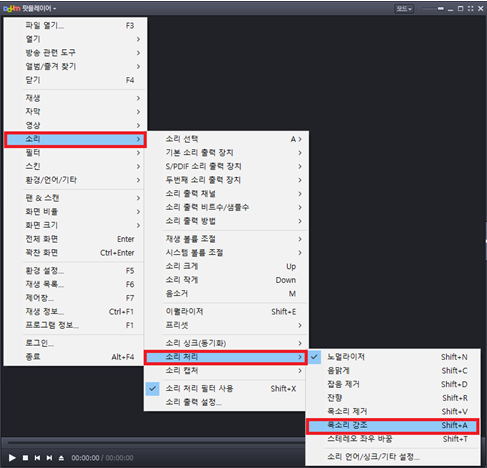Toggle 소리 처리 필터 사용 checkbox item
The image size is (487, 468).
[x=225, y=388]
